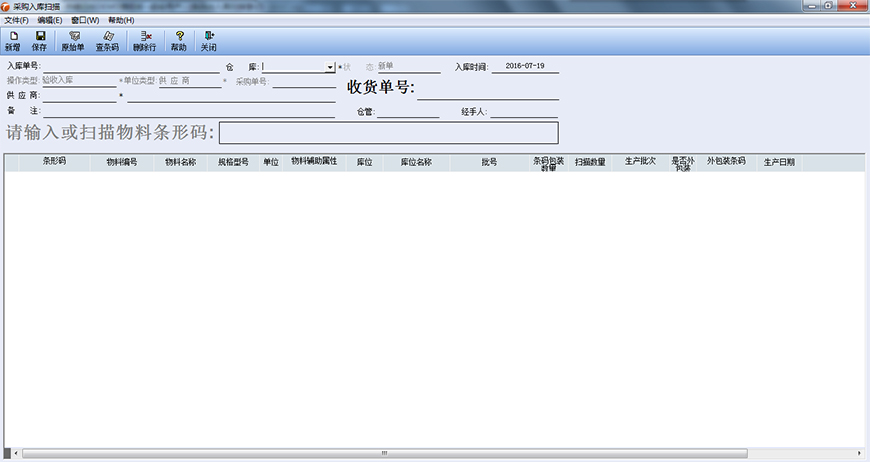Open the 原始单 (Original order) toolbar icon
870x462 pixels.
[x=73, y=41]
